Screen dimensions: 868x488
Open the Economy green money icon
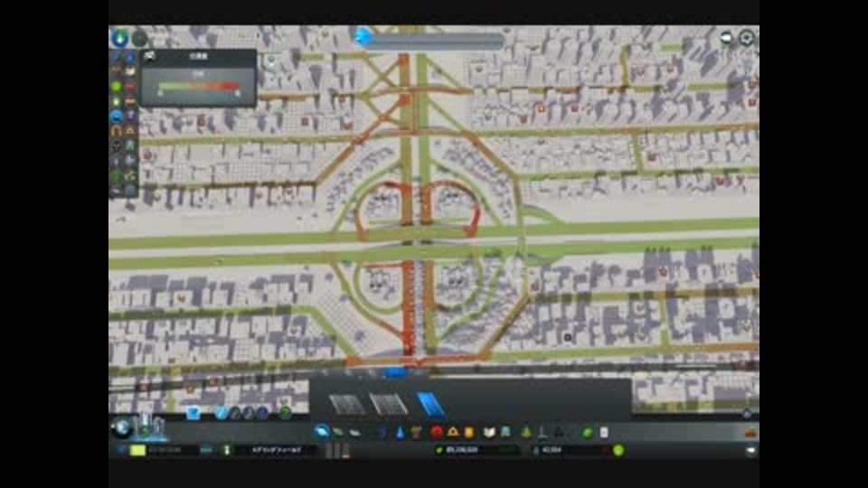588,432
